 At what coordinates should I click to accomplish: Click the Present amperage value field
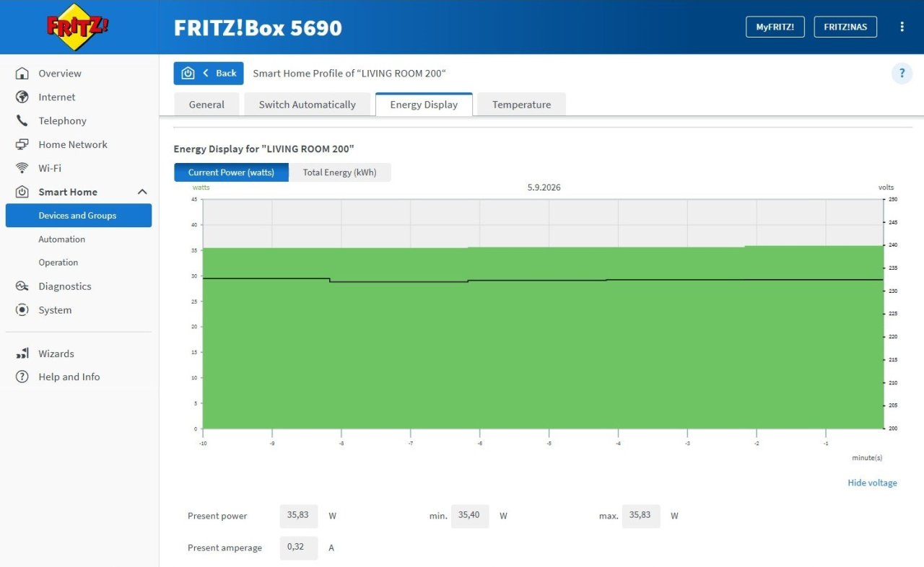tap(298, 548)
